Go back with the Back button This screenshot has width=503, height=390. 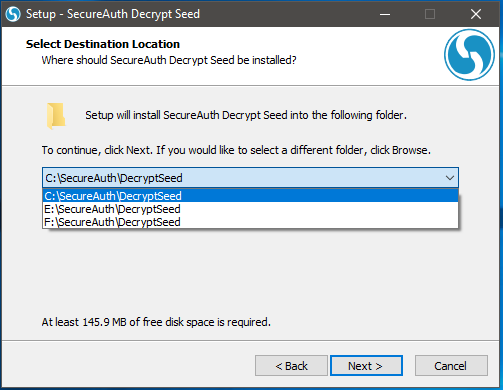pos(291,366)
